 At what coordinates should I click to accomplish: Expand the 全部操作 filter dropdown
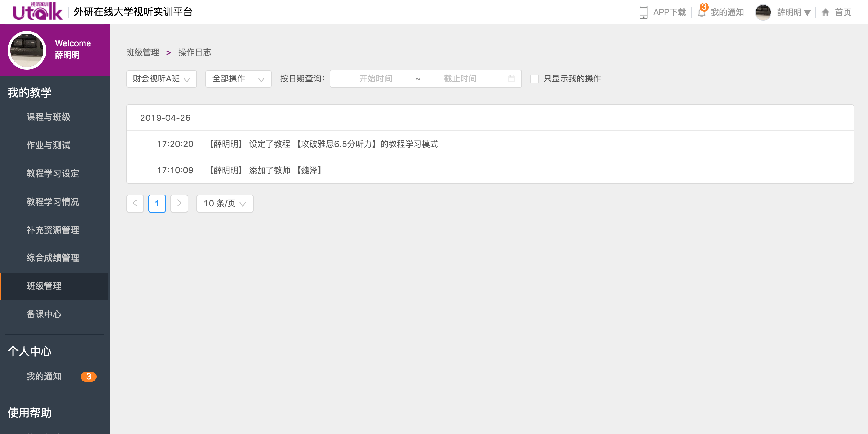click(238, 79)
